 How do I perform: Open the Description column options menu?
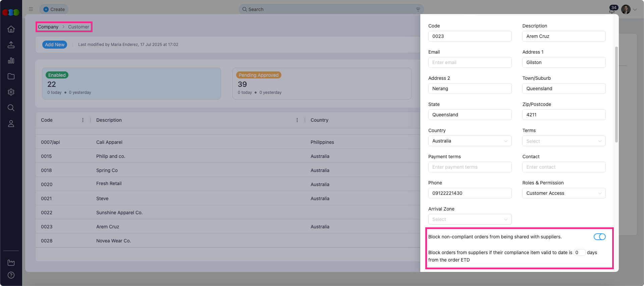point(297,120)
